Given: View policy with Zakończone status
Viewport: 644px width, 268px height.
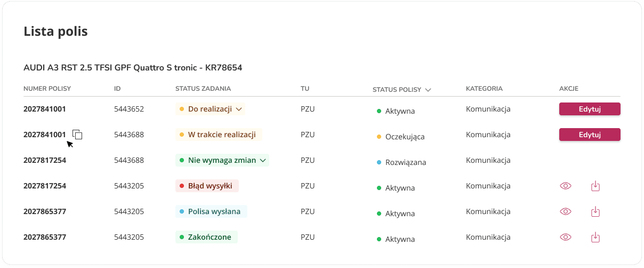Looking at the screenshot, I should [x=566, y=237].
